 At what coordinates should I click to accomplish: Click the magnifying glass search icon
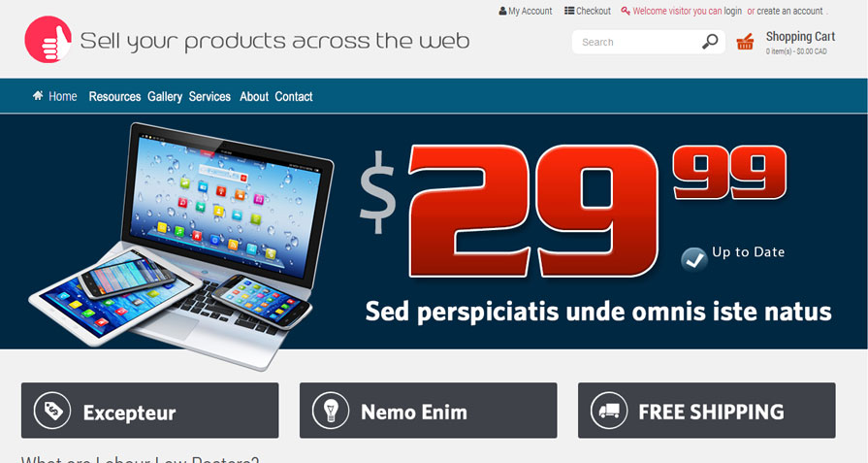710,42
